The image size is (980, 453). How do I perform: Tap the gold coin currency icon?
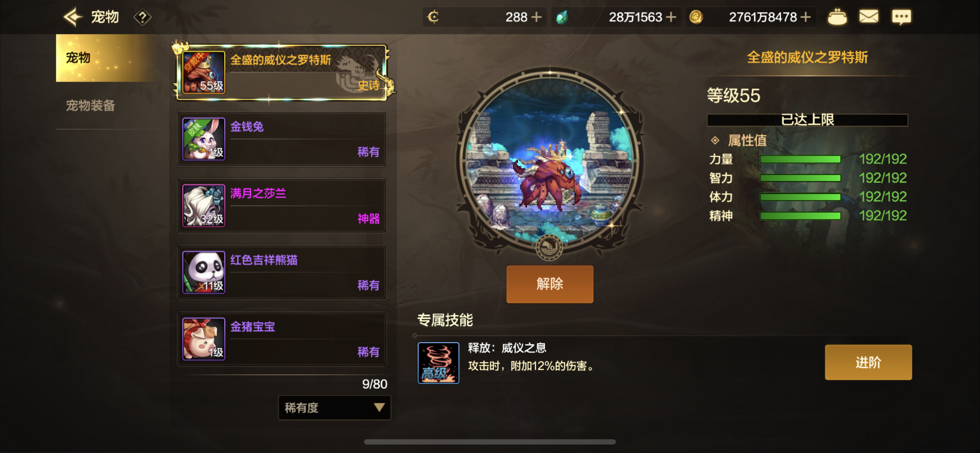[696, 17]
